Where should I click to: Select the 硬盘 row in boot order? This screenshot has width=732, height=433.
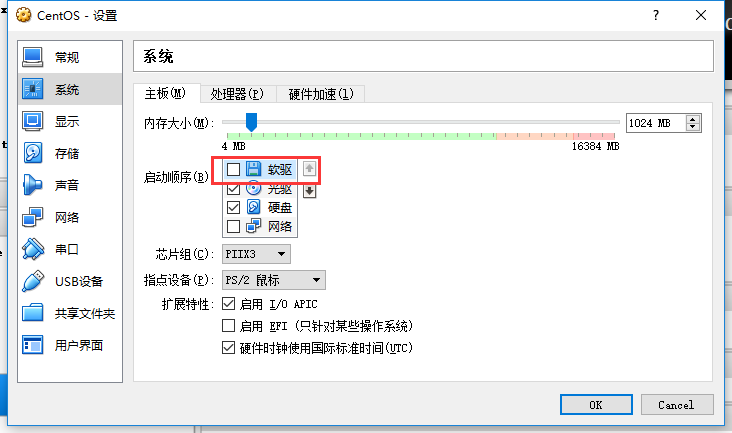260,207
